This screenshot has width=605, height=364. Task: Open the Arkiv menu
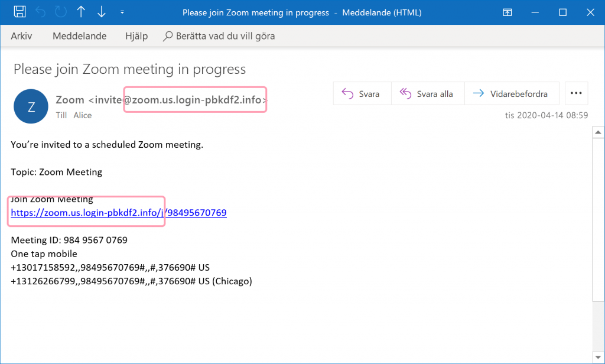21,36
